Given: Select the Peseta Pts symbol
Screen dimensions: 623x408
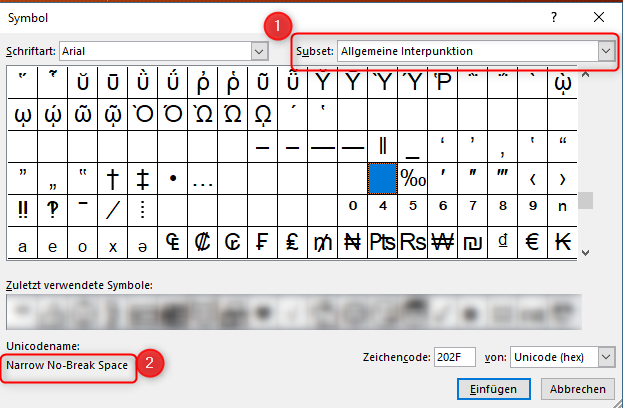Looking at the screenshot, I should tap(383, 243).
